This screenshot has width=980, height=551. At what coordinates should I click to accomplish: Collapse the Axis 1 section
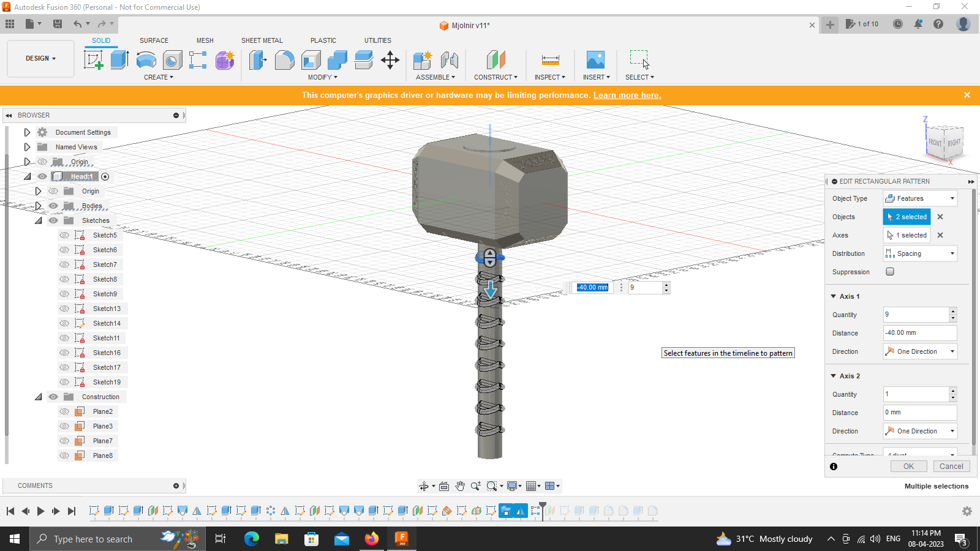(x=833, y=296)
